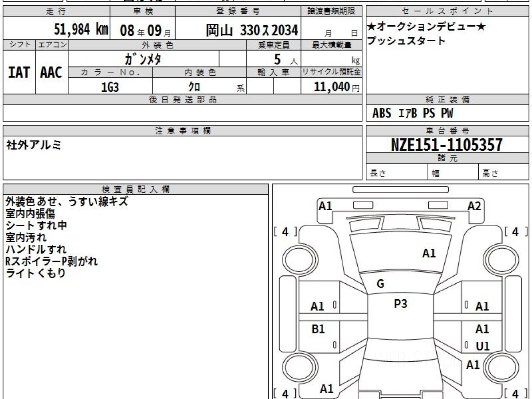Select the seating capacity 5 人

tap(286, 59)
